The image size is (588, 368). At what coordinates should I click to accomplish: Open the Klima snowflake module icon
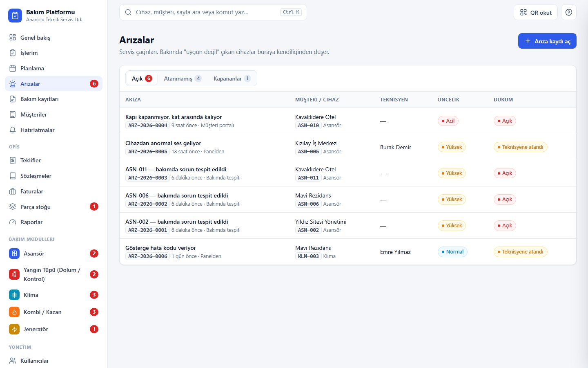14,295
